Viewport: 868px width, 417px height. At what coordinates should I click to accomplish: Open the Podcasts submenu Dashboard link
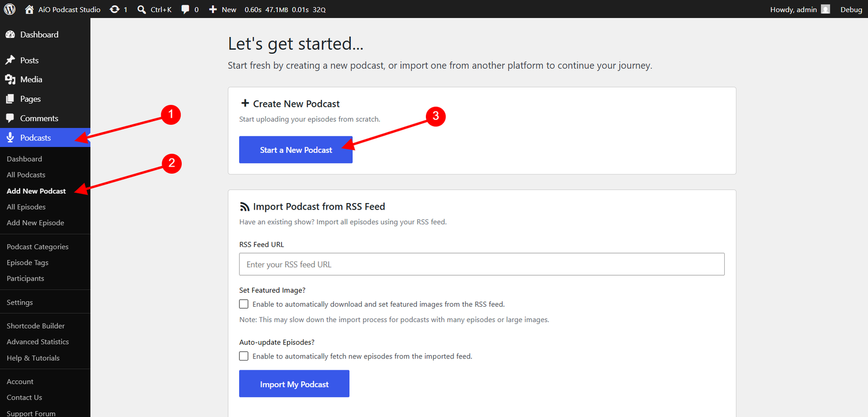tap(24, 159)
